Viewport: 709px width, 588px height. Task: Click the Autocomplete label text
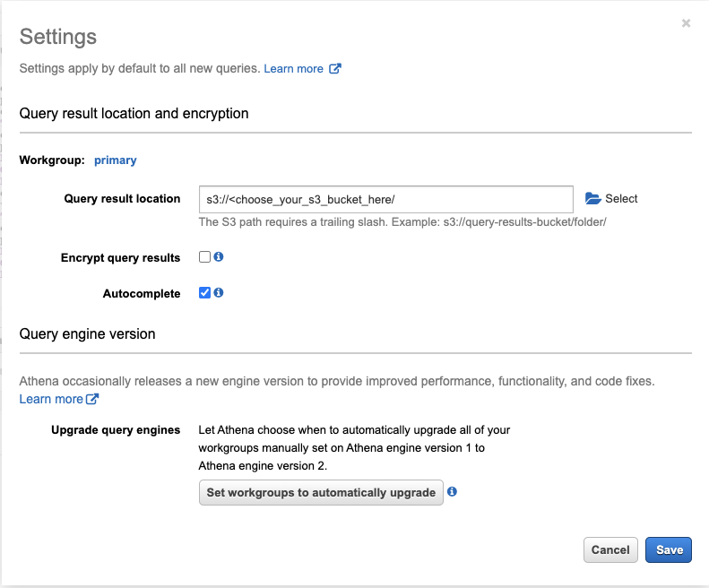coord(142,294)
